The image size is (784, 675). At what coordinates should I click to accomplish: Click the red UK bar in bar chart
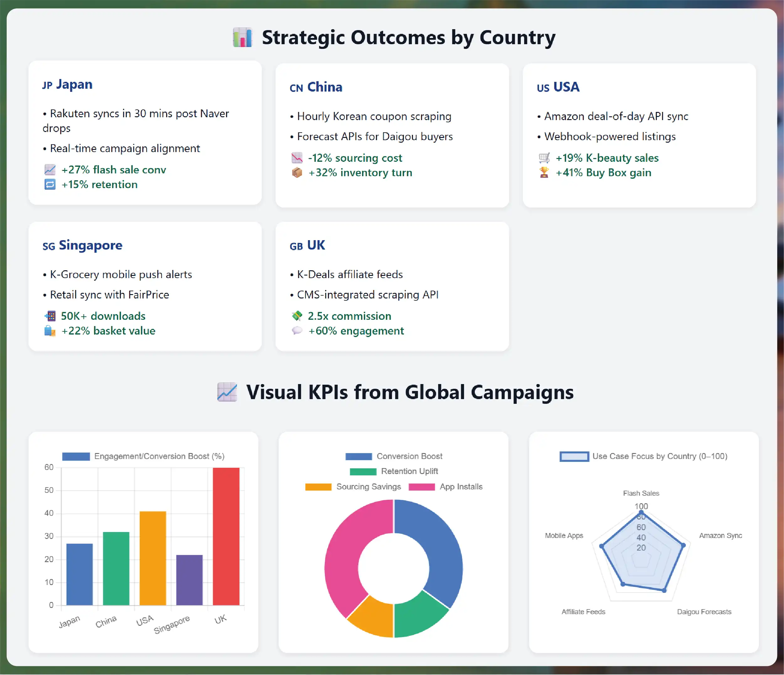coord(226,537)
